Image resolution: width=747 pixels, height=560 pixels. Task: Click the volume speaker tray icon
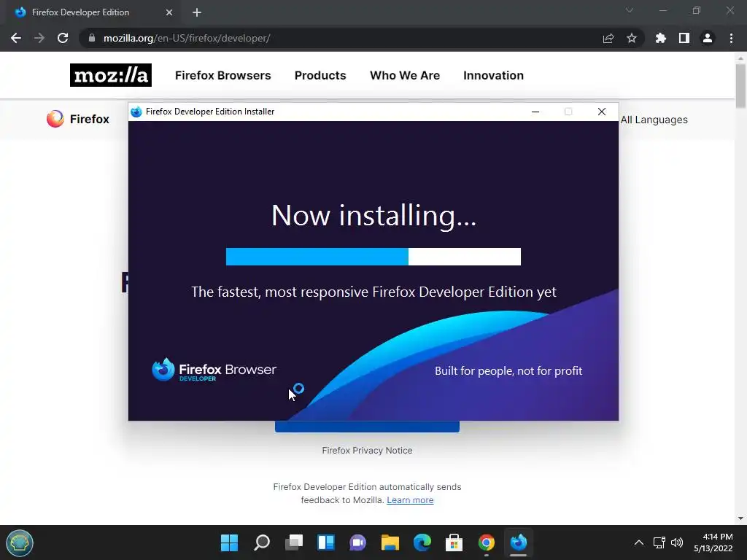tap(676, 542)
